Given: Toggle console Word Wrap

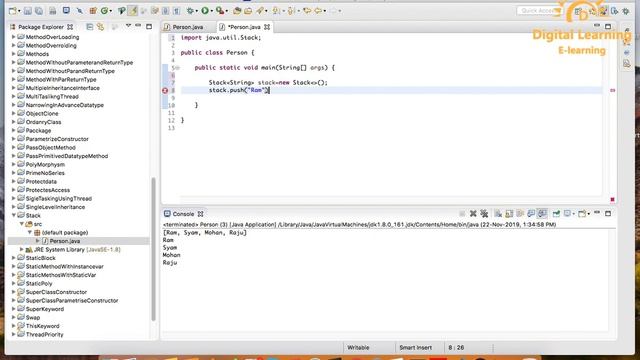Looking at the screenshot, I should (520, 213).
